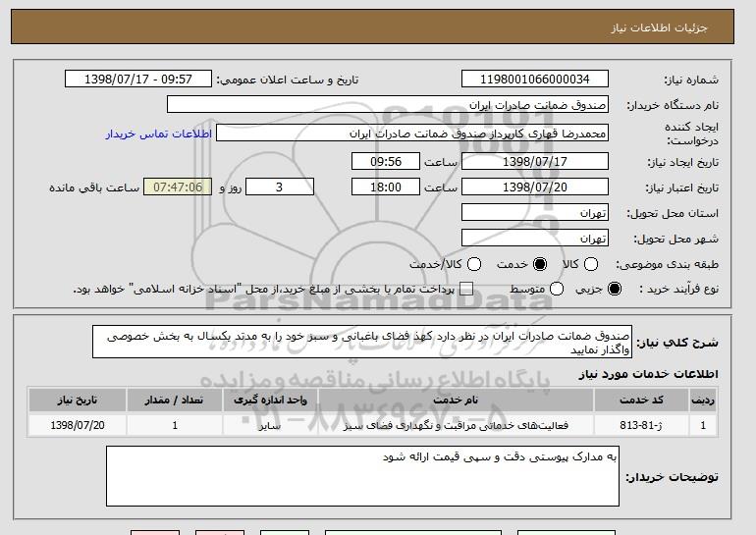
Task: Toggle the اسناد خزانه اسلامی payment checkbox
Action: 466,289
